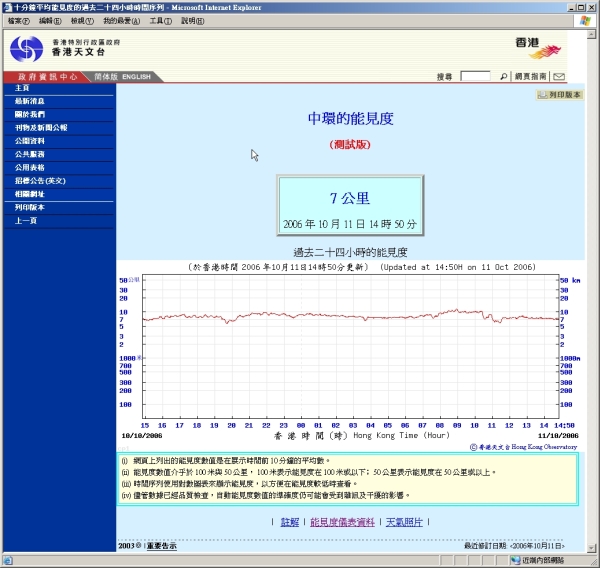The width and height of the screenshot is (600, 568).
Task: Open 公開資料 in the sidebar
Action: 29,141
